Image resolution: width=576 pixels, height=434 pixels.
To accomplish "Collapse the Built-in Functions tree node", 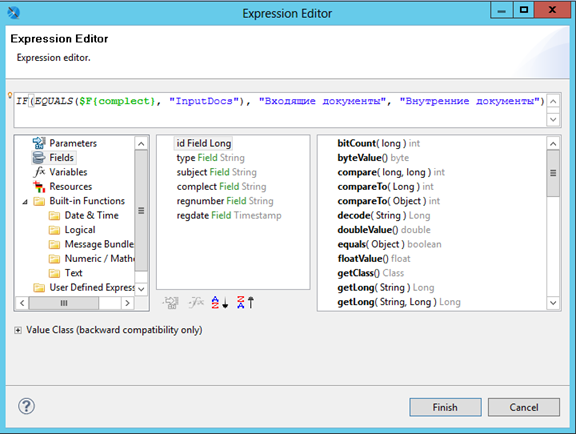I will [25, 202].
